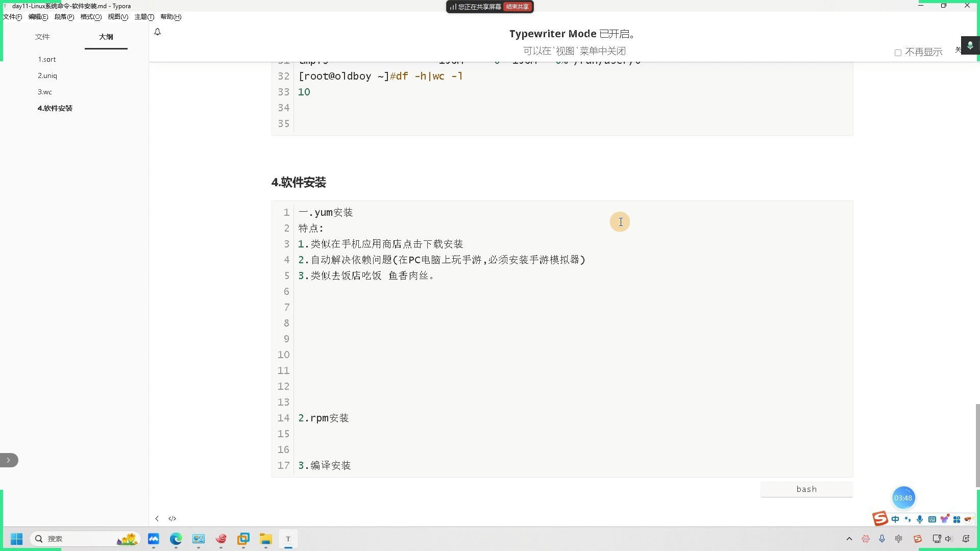
Task: Open the 主题(T) menu
Action: tap(144, 17)
